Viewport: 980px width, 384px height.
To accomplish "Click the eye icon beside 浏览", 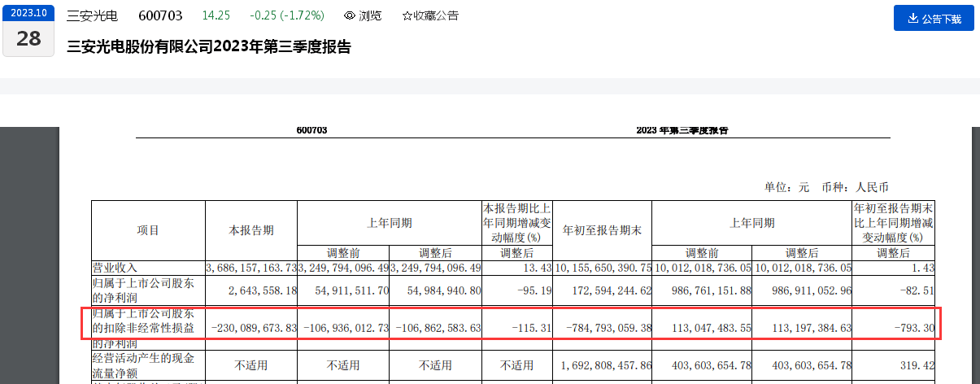I will [x=349, y=15].
